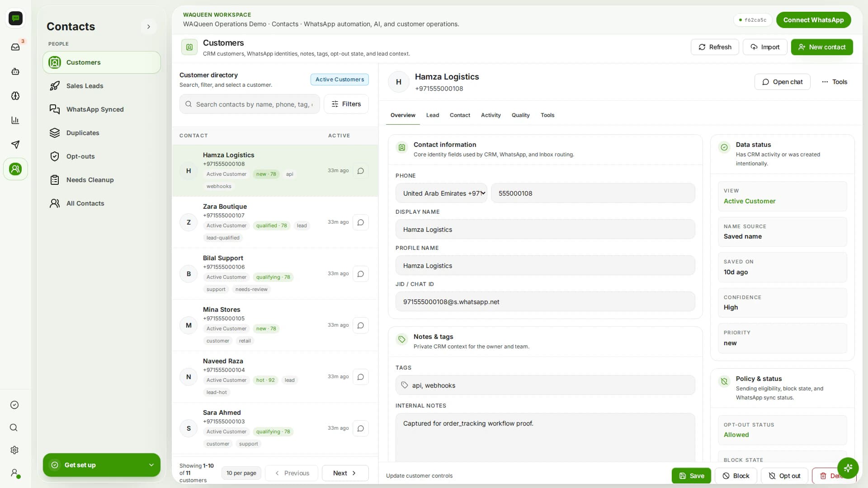Click the Profile Name field
This screenshot has width=868, height=488.
(545, 266)
